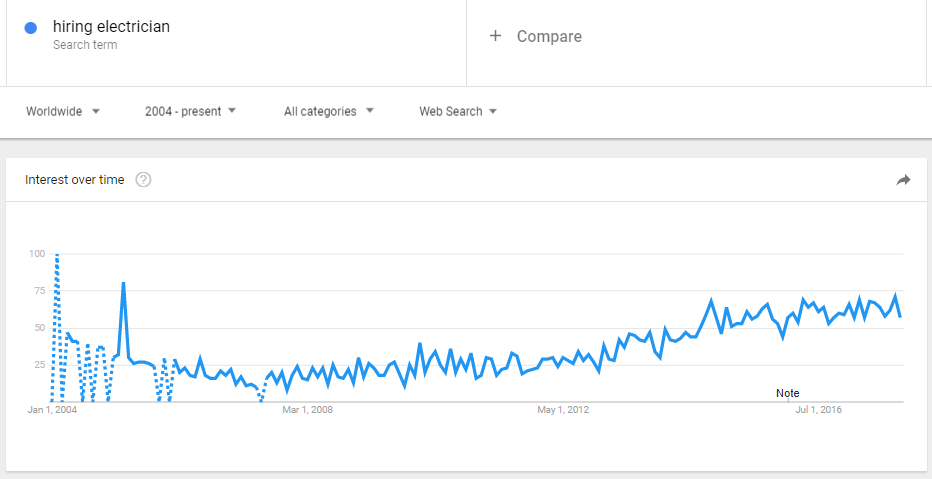Click the Jan 1, 2004 axis label

(52, 410)
